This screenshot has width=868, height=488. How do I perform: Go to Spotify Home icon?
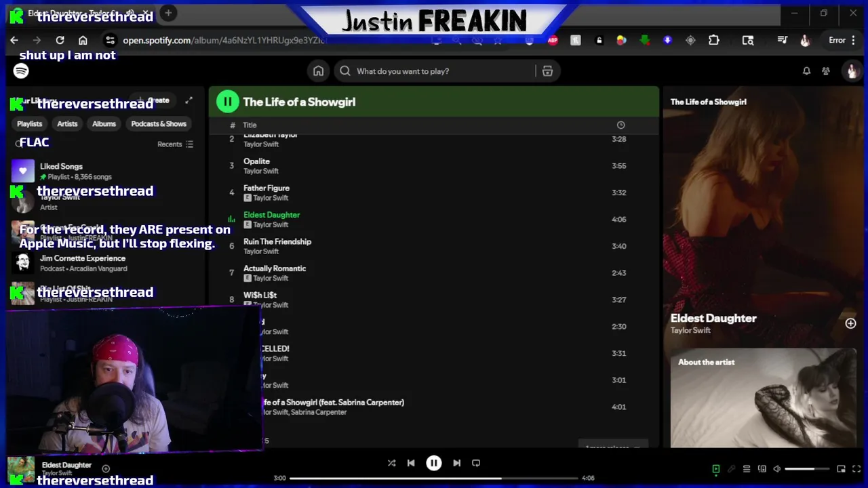point(318,71)
